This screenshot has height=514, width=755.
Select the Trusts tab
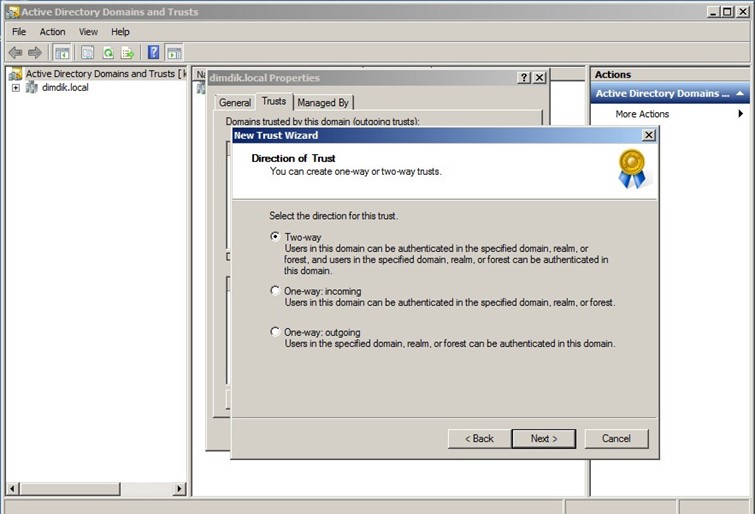(274, 101)
